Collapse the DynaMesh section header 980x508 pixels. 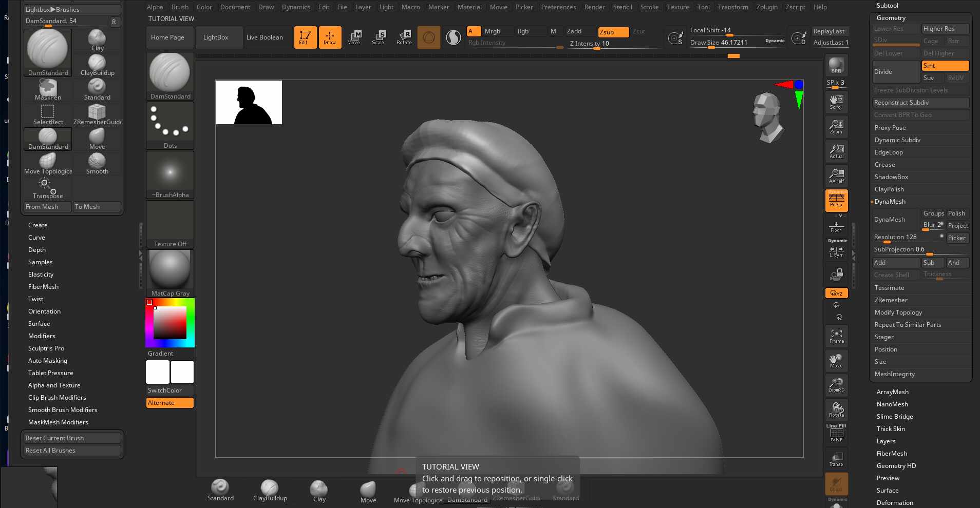(890, 202)
